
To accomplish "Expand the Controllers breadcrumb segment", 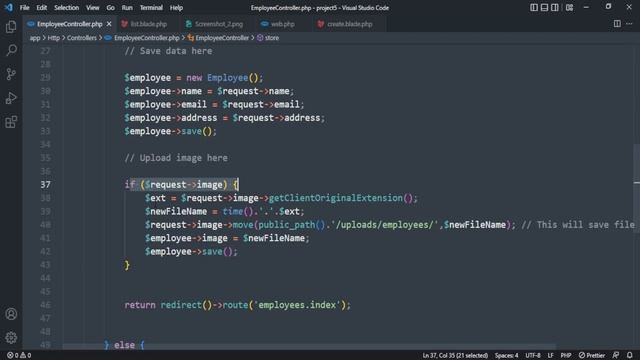I will coord(82,38).
